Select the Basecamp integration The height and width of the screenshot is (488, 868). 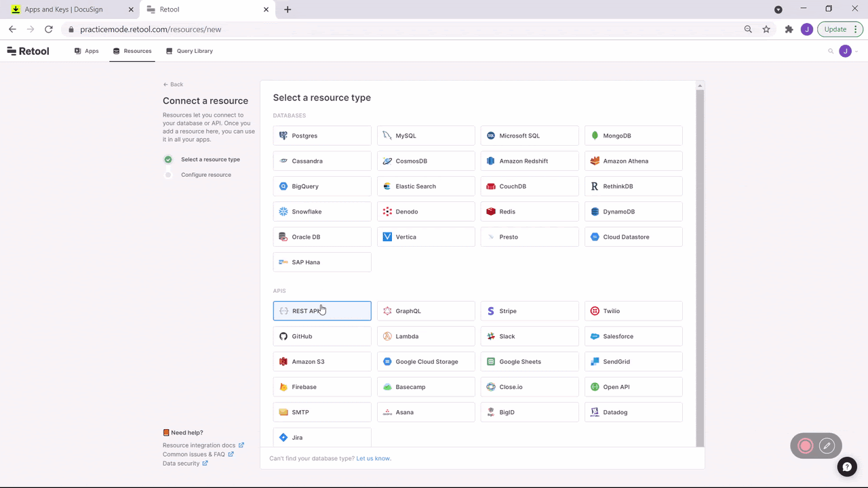(x=426, y=387)
